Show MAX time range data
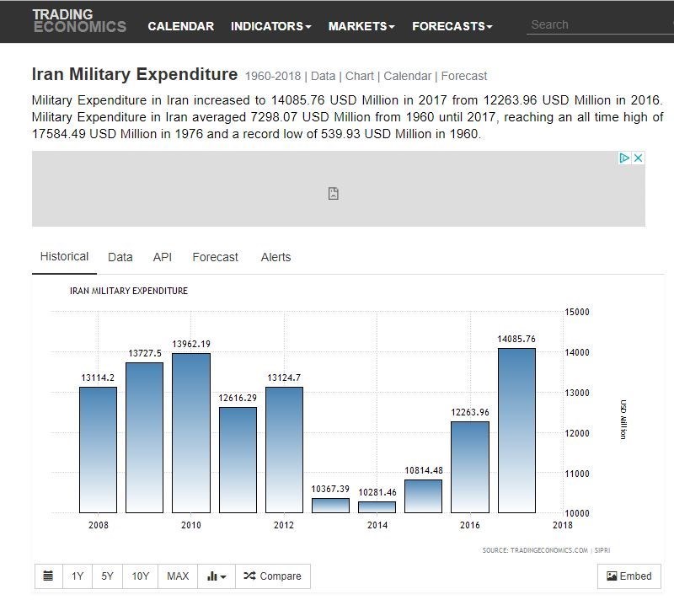This screenshot has width=674, height=616. click(x=178, y=576)
